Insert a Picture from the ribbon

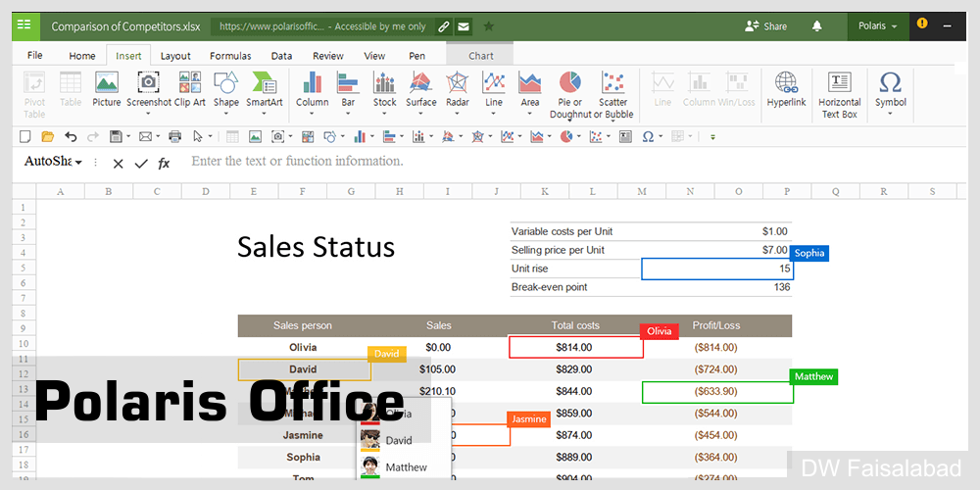pos(107,89)
